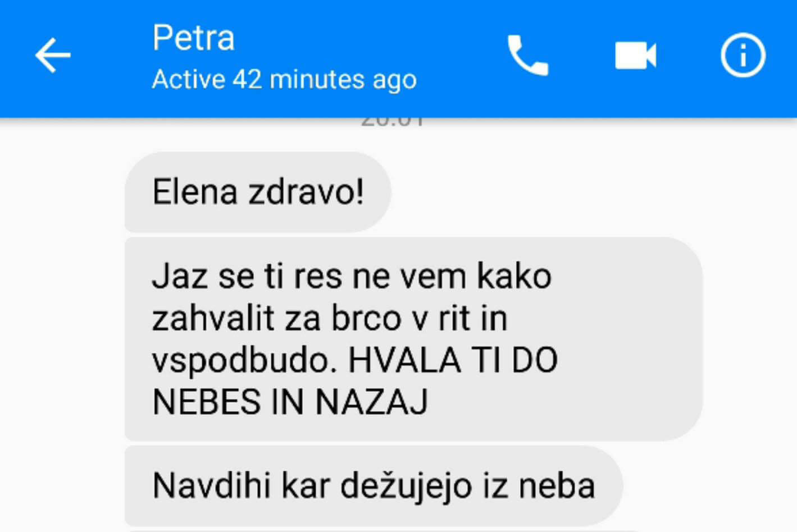Start a voice call with Petra
The width and height of the screenshot is (797, 532).
point(527,55)
